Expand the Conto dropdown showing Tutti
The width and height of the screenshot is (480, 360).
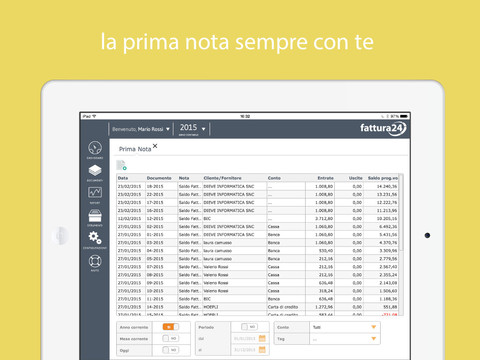(x=345, y=327)
